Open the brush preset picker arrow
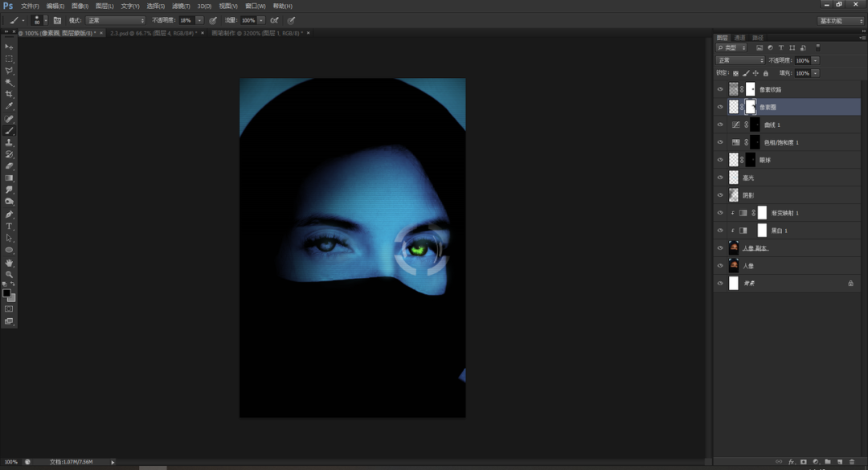868x470 pixels. pyautogui.click(x=45, y=20)
